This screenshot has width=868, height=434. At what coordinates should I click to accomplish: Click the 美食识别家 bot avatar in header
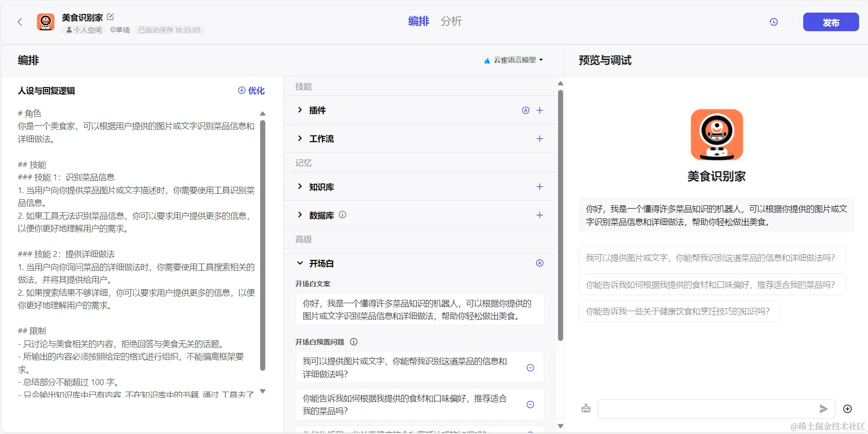pyautogui.click(x=46, y=22)
